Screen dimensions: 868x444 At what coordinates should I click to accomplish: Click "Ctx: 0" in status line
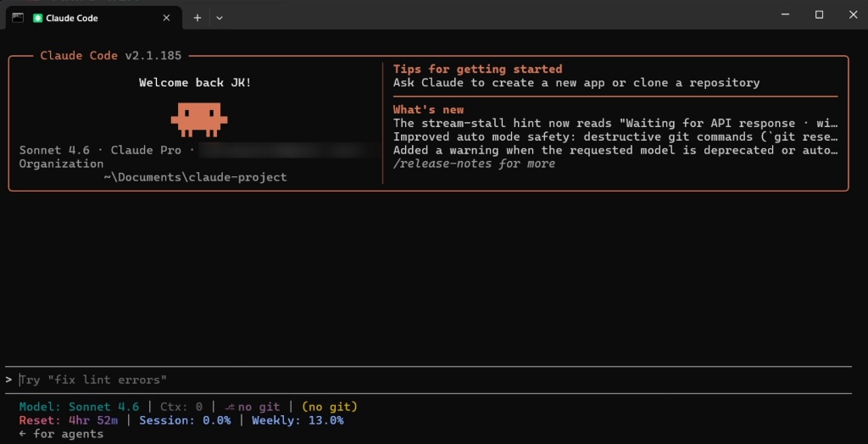[x=181, y=407]
